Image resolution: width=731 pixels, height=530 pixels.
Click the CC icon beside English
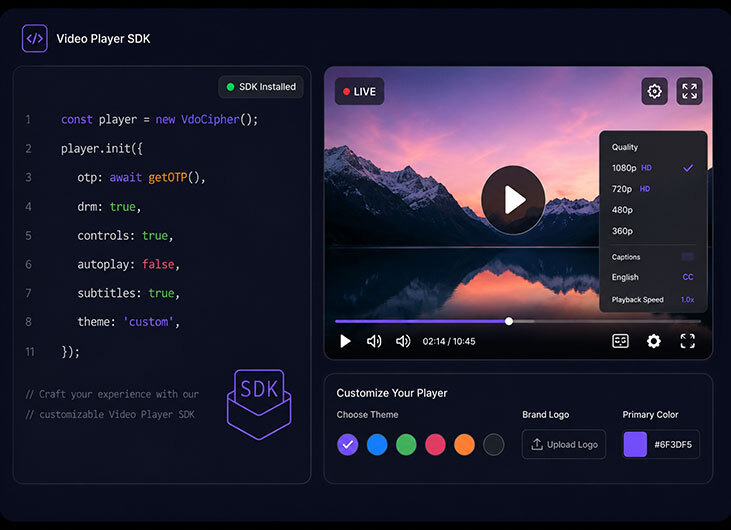[x=688, y=277]
